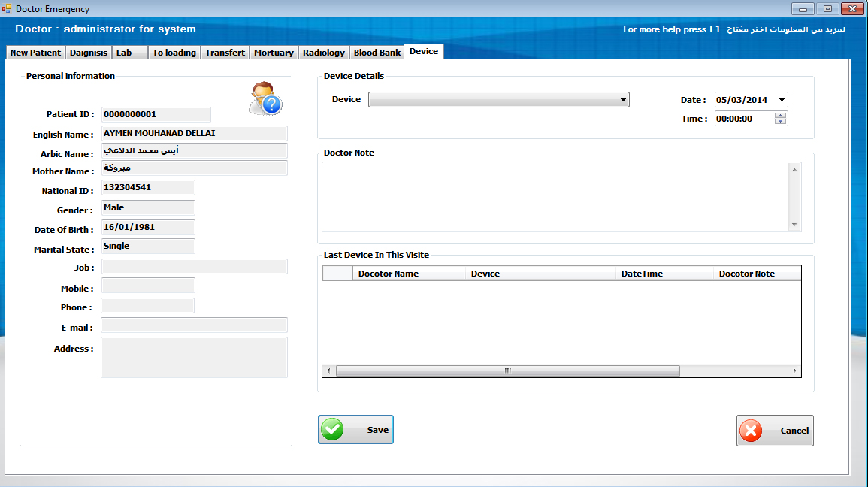Click the patient help avatar icon
868x487 pixels.
[265, 98]
